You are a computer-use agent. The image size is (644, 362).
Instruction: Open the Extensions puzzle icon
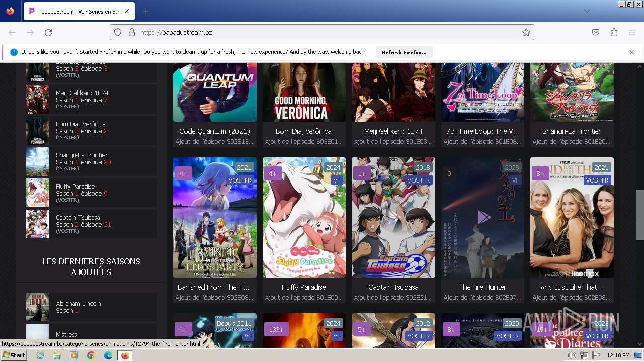click(614, 32)
